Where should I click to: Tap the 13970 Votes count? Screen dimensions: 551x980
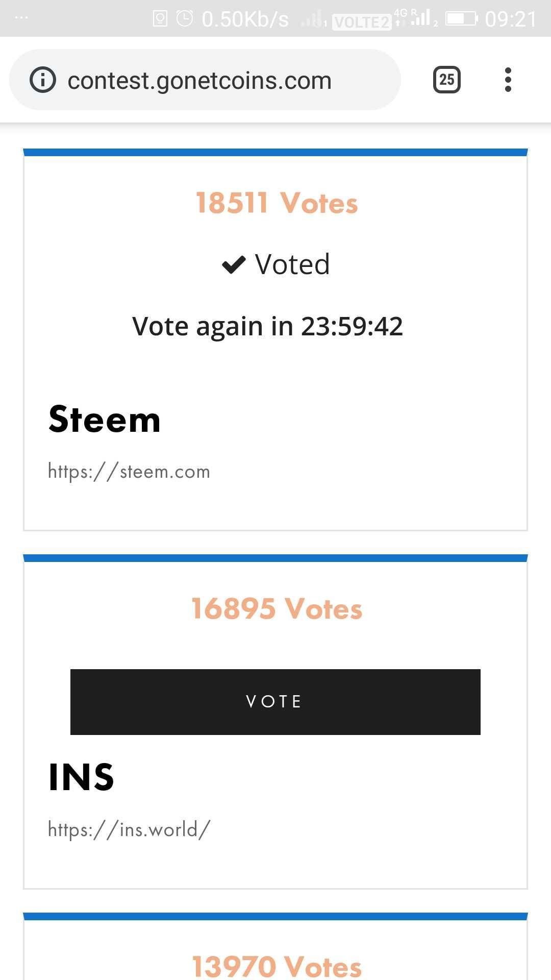click(277, 967)
